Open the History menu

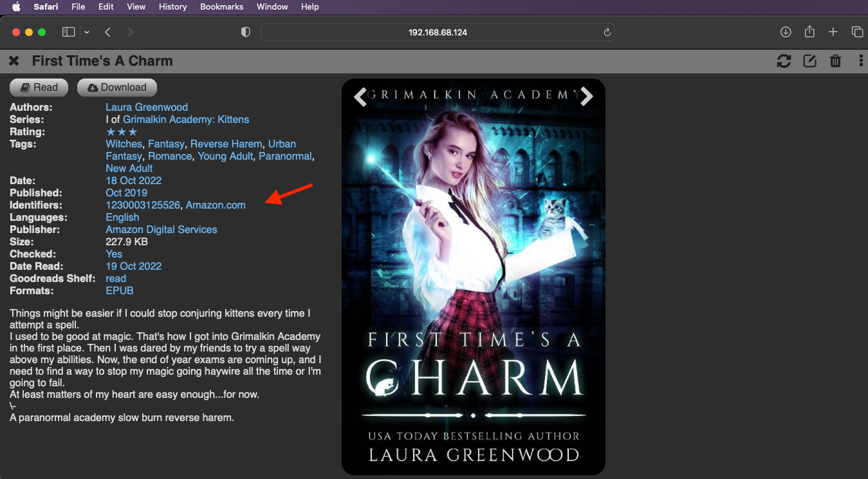tap(172, 7)
